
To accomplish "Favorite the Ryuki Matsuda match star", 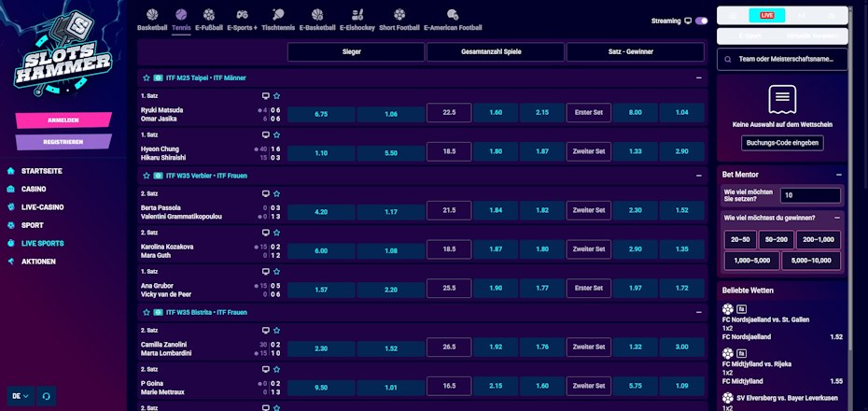I will coord(277,96).
